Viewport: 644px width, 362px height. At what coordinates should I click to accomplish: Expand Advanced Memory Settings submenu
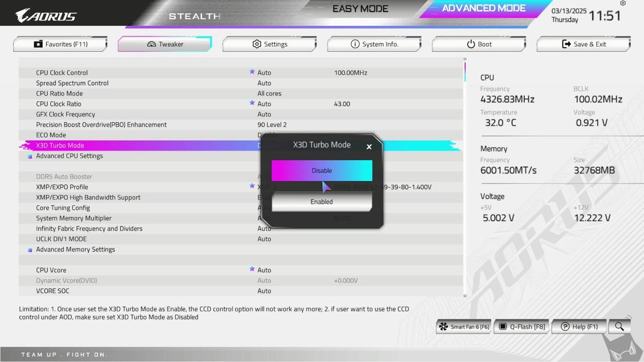75,249
